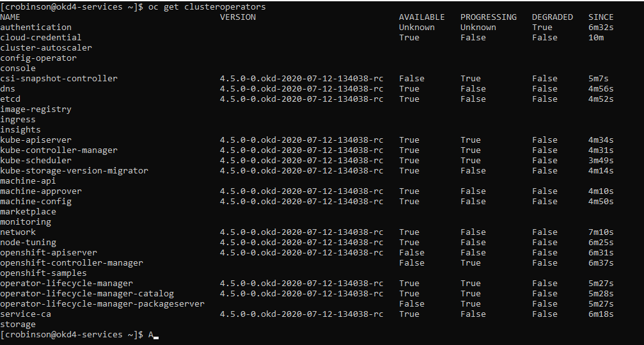Viewport: 644px width, 345px height.
Task: Click openshift-apiserver's AVAILABLE False value
Action: point(412,253)
